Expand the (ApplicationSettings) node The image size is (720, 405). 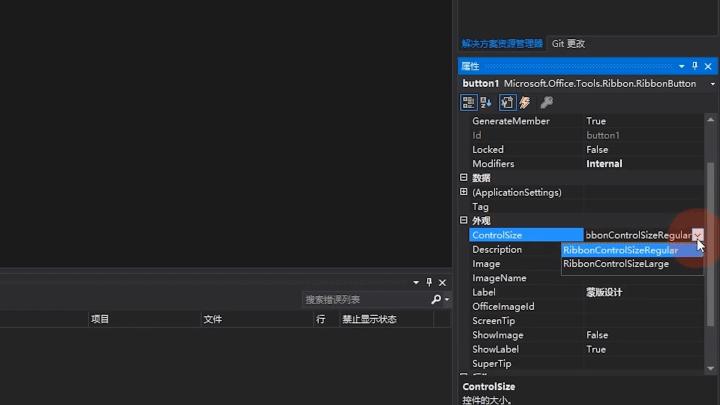[464, 192]
